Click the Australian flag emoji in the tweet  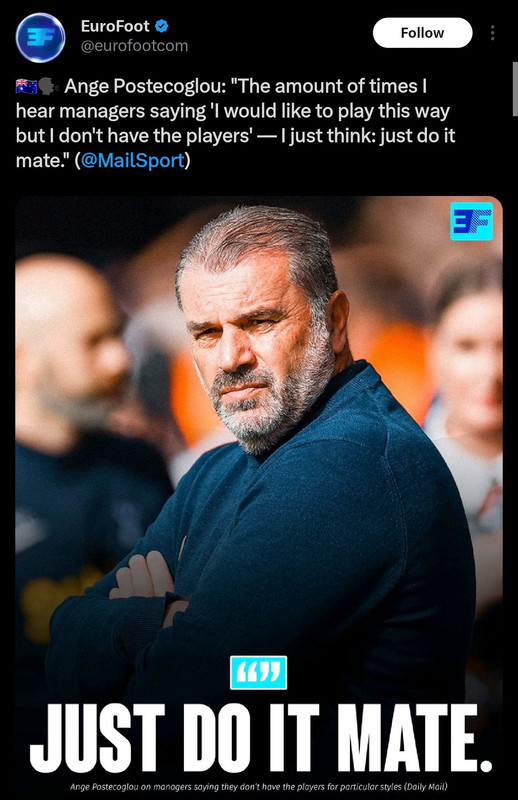click(26, 86)
